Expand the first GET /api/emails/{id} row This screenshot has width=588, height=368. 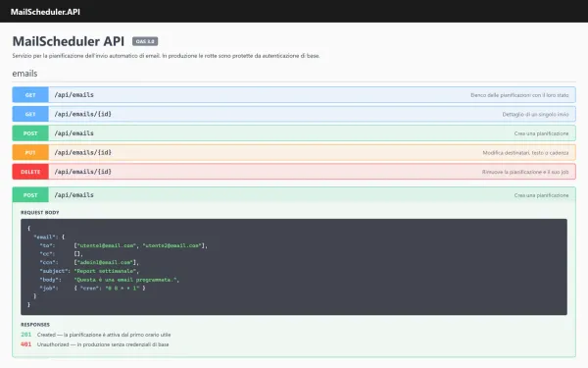(x=294, y=114)
